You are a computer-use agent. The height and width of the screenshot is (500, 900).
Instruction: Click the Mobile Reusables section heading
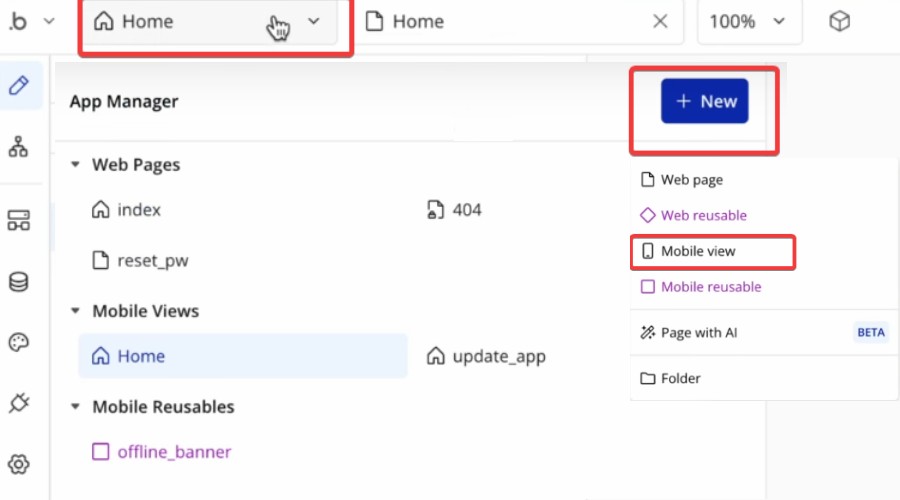[164, 407]
